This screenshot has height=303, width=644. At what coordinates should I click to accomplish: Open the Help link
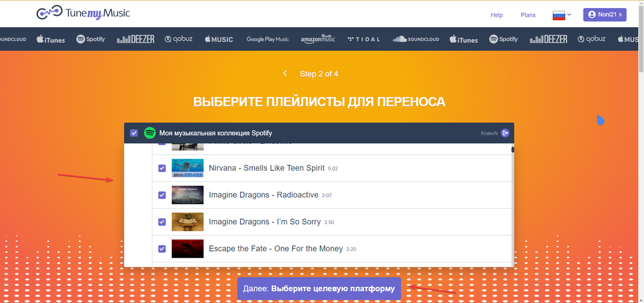(496, 15)
